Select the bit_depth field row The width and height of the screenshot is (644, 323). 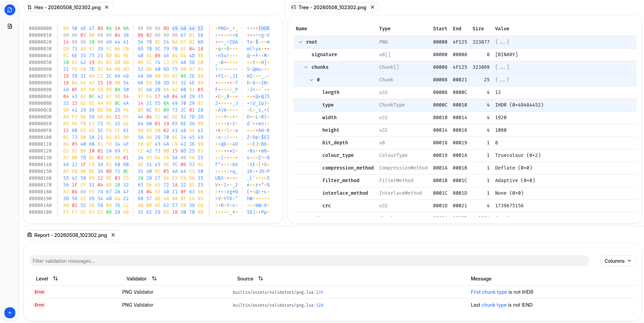(x=465, y=143)
